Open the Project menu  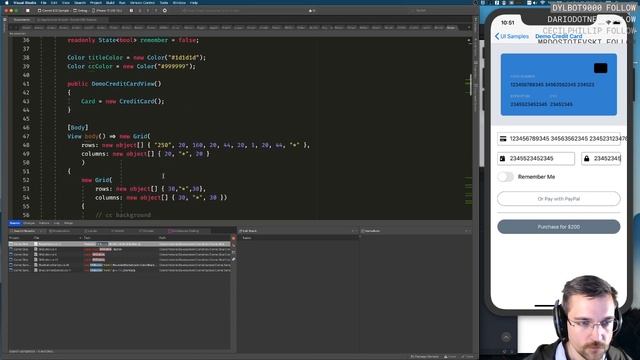96,2
